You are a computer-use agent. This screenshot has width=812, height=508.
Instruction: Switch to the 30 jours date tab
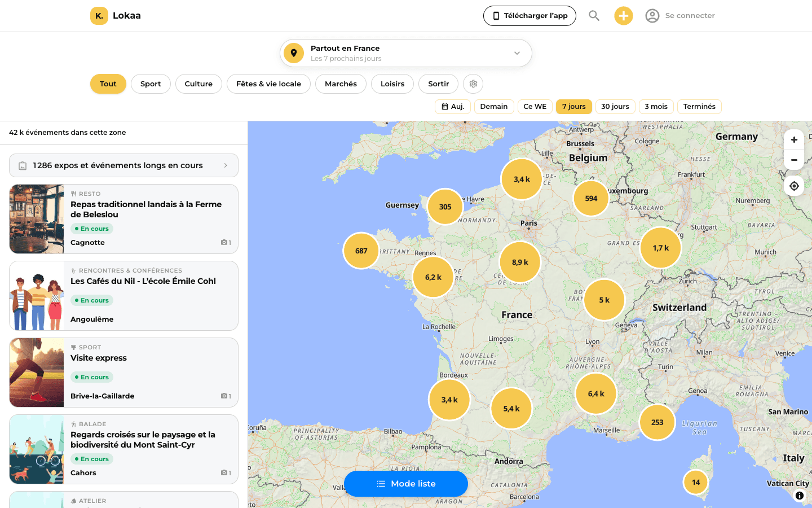pyautogui.click(x=615, y=107)
